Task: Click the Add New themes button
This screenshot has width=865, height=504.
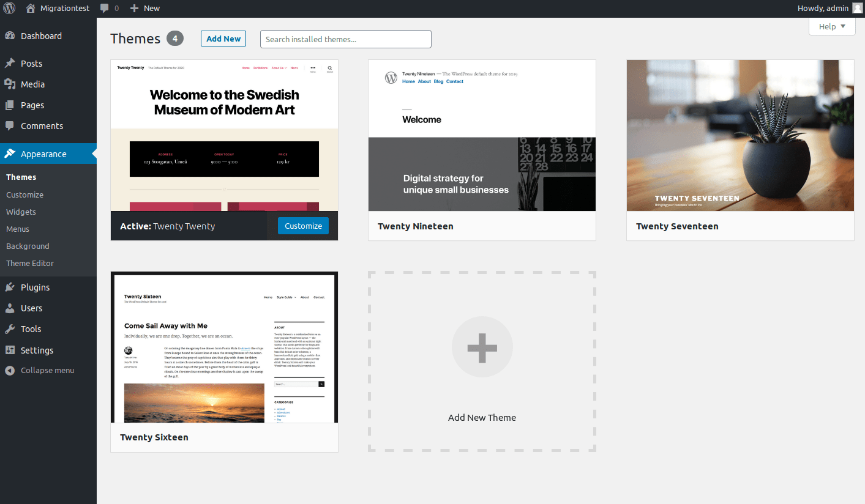Action: tap(223, 38)
